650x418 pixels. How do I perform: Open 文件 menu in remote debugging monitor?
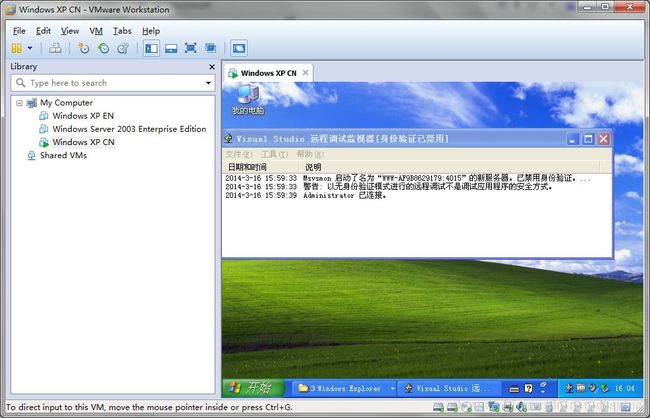(238, 154)
